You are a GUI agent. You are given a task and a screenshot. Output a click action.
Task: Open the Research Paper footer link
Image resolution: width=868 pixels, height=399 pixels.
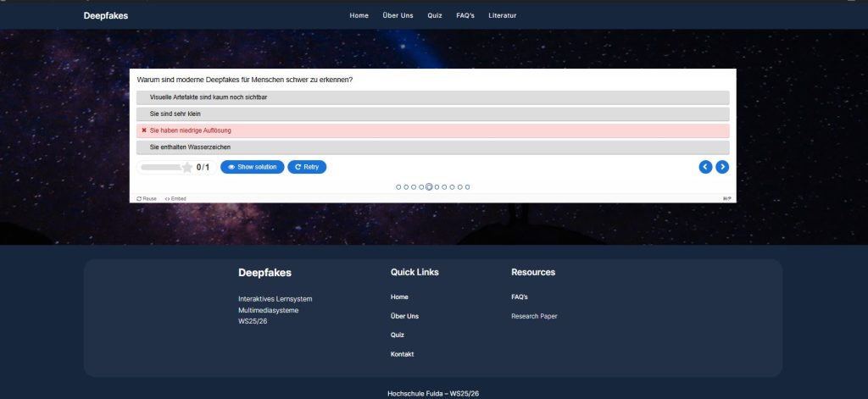534,316
